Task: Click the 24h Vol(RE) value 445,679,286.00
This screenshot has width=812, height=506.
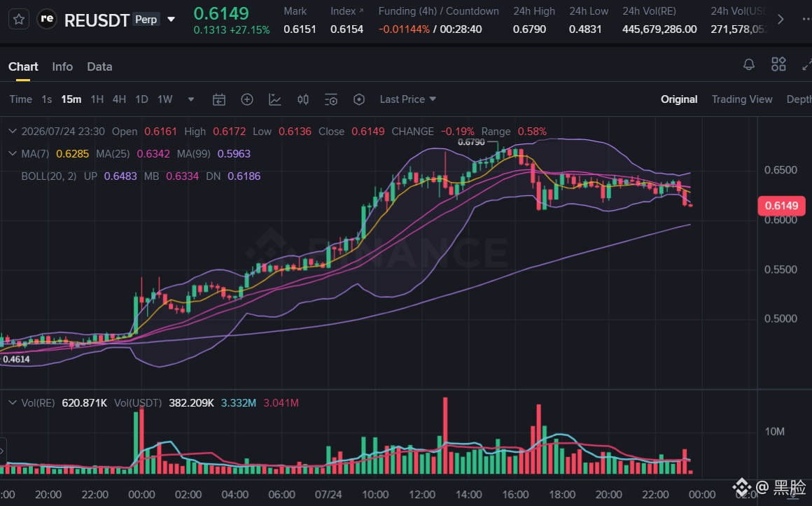Action: click(659, 29)
